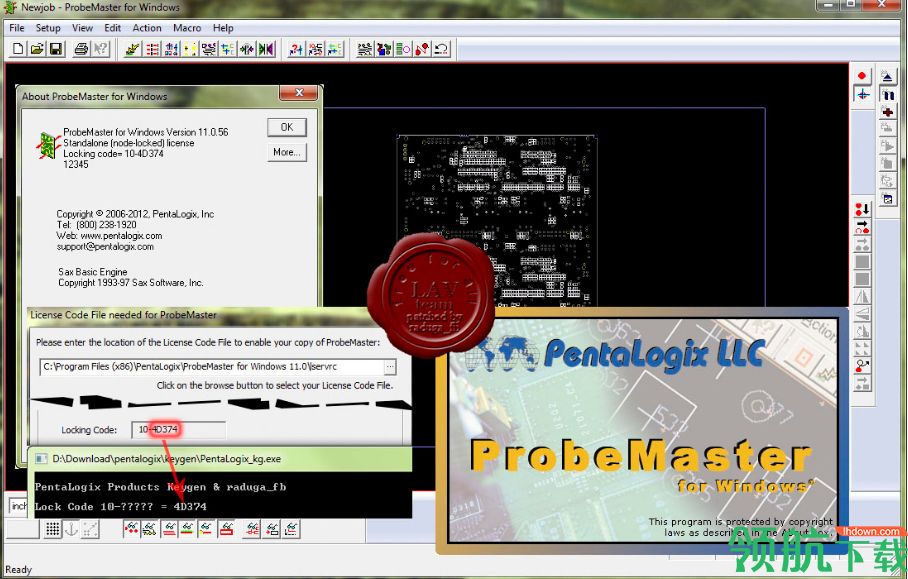908x579 pixels.
Task: Open the Macro menu
Action: click(x=187, y=28)
